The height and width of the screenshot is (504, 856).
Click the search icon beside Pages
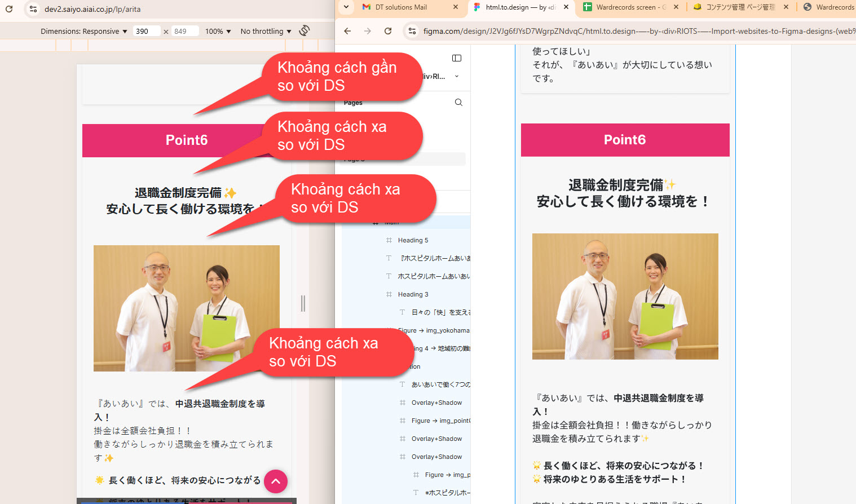(x=458, y=103)
